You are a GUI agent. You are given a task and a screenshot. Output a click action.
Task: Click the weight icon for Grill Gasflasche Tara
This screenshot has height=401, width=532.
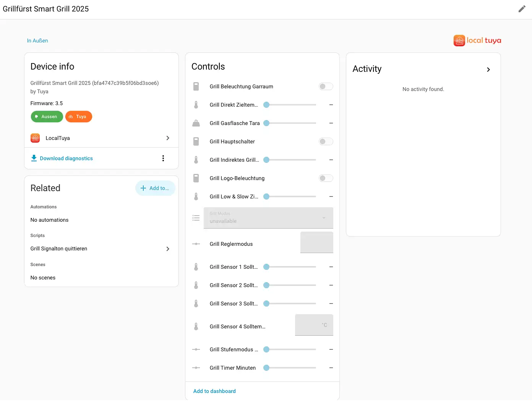coord(196,123)
